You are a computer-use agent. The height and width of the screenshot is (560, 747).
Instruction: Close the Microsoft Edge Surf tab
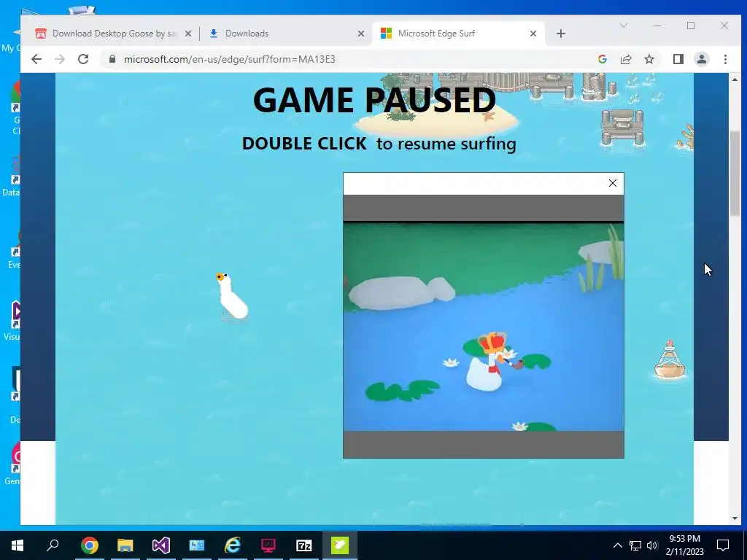pos(533,34)
